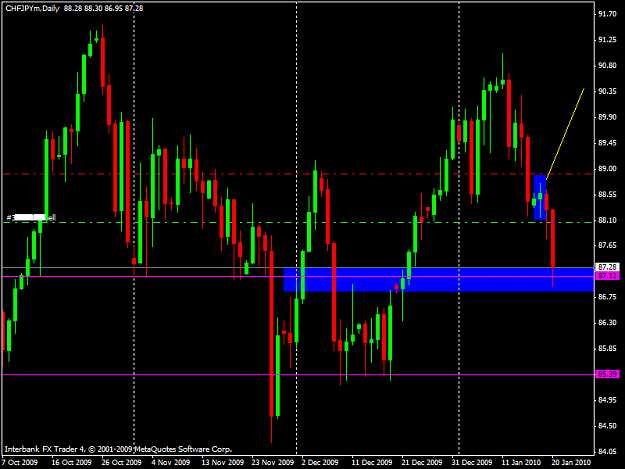This screenshot has height=469, width=625.
Task: Click the 16 Oct 2009 date label
Action: (x=71, y=462)
